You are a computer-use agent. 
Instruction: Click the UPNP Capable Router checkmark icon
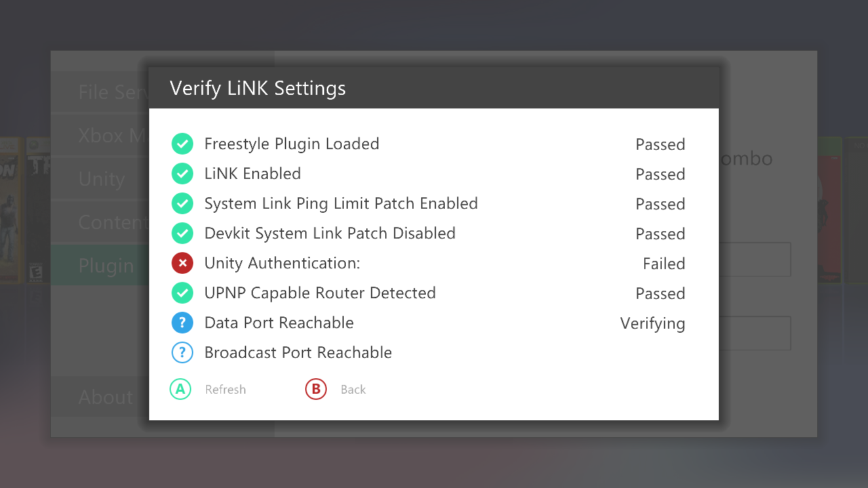pyautogui.click(x=182, y=293)
